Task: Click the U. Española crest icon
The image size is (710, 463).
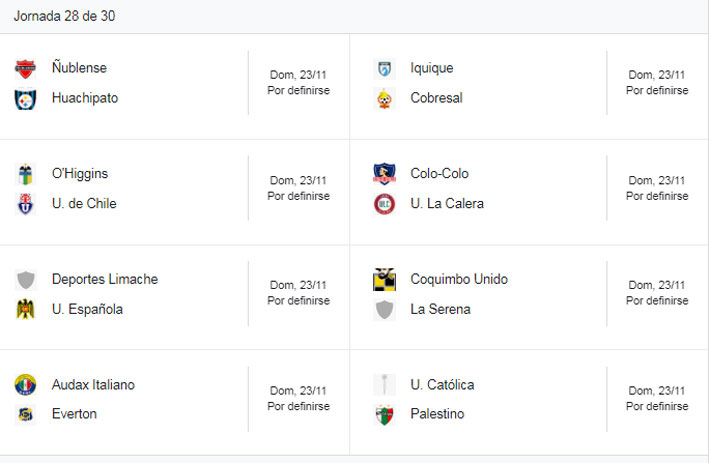Action: [x=25, y=310]
